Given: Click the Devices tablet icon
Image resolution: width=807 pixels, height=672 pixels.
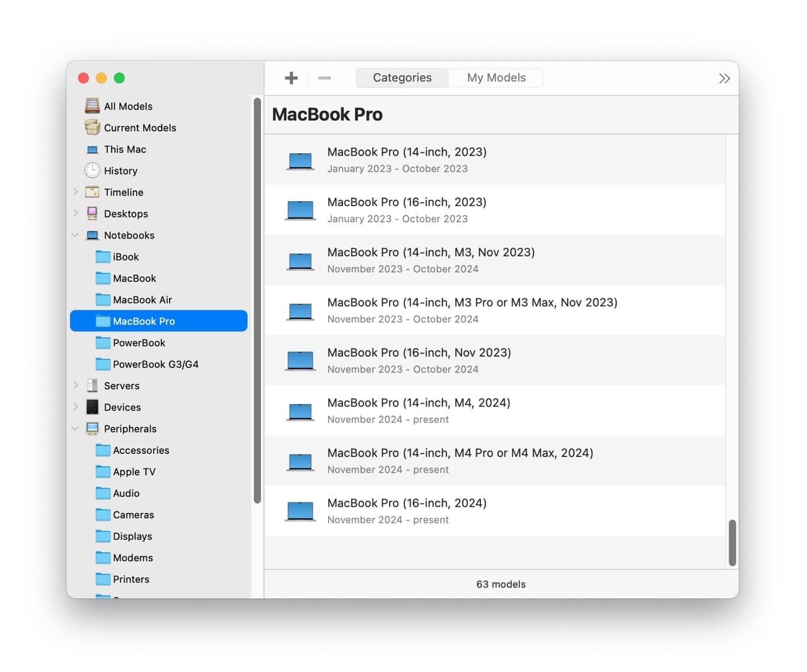Looking at the screenshot, I should pos(92,407).
